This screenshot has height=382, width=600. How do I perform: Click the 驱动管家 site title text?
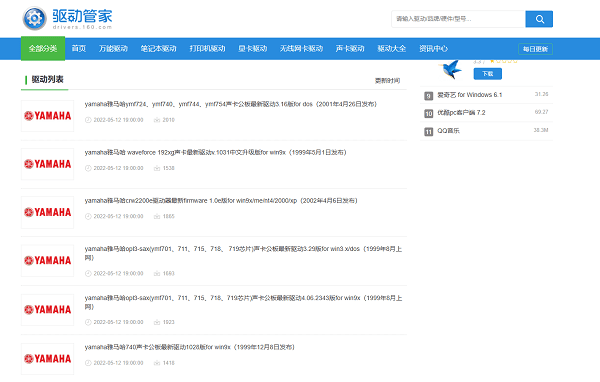tap(82, 16)
